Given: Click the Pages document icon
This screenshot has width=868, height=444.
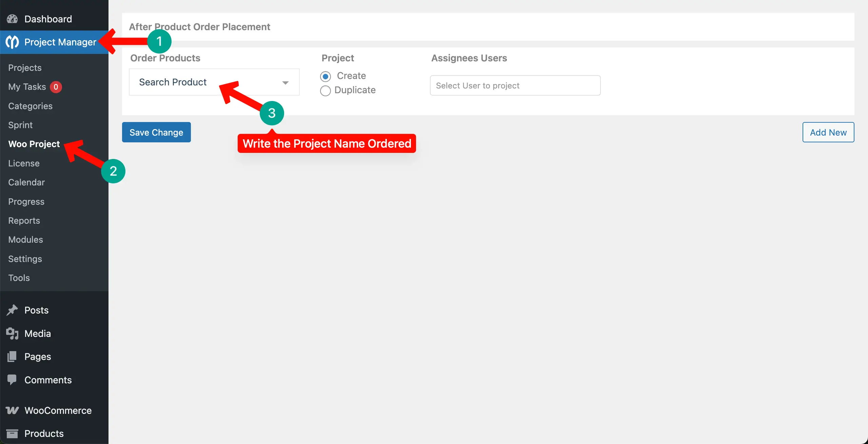Looking at the screenshot, I should tap(12, 356).
